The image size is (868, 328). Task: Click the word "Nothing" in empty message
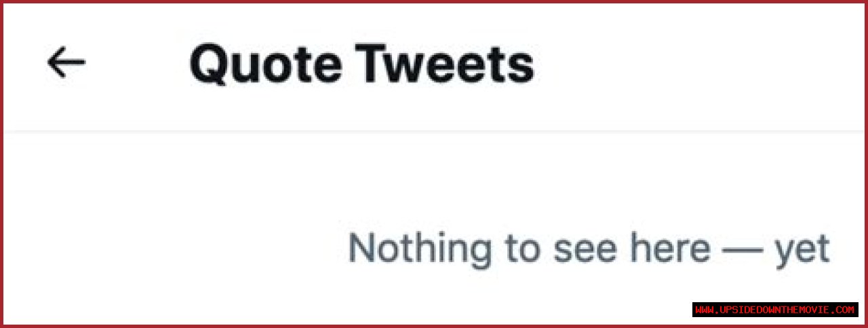[x=420, y=249]
